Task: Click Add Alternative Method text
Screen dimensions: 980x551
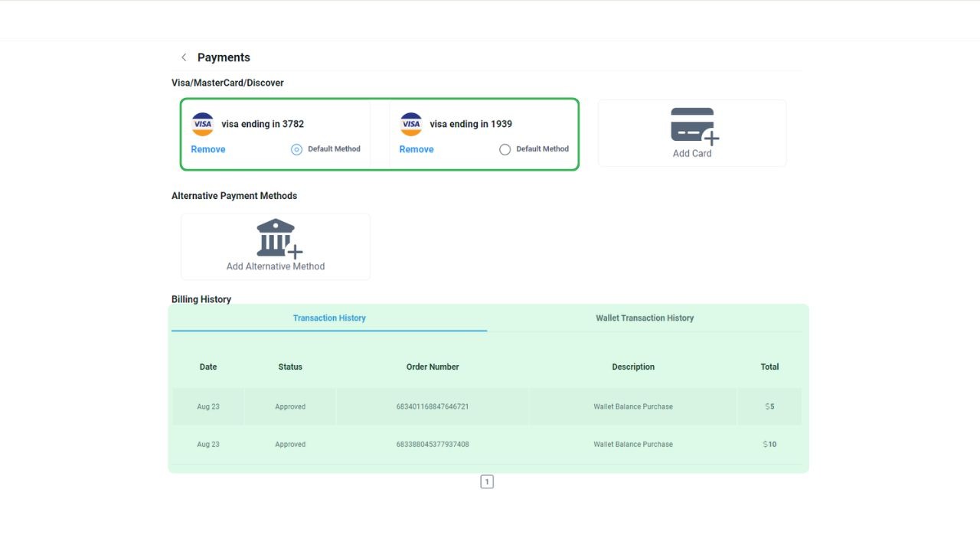Action: point(276,266)
